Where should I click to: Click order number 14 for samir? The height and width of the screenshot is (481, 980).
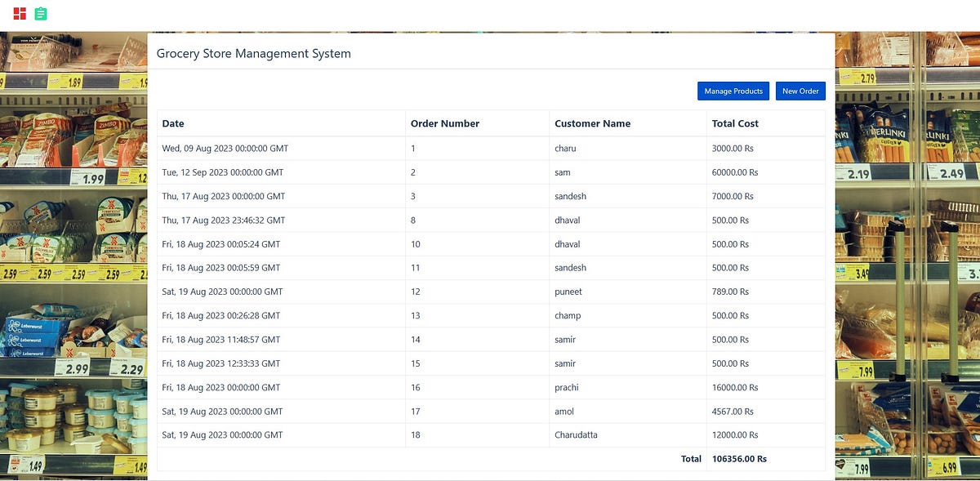pyautogui.click(x=490, y=339)
